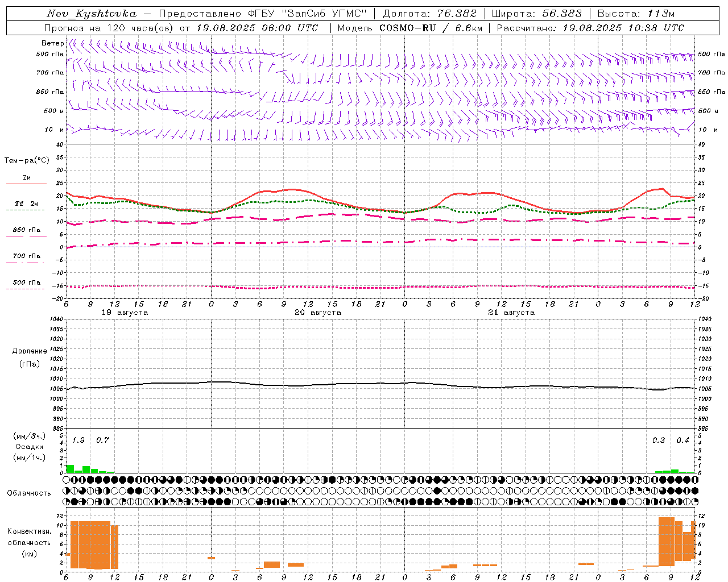This screenshot has height=582, width=728.
Task: Click the precipitation amount 1.9
Action: (x=78, y=440)
